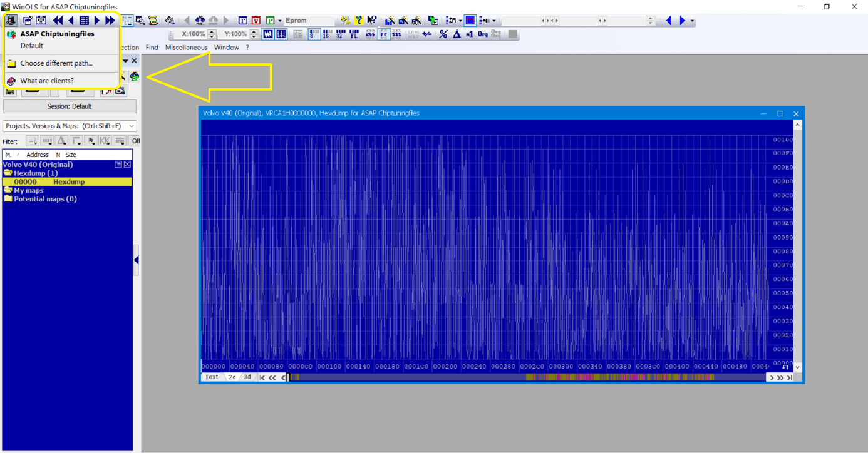Click the 255 decimal display icon

click(369, 34)
